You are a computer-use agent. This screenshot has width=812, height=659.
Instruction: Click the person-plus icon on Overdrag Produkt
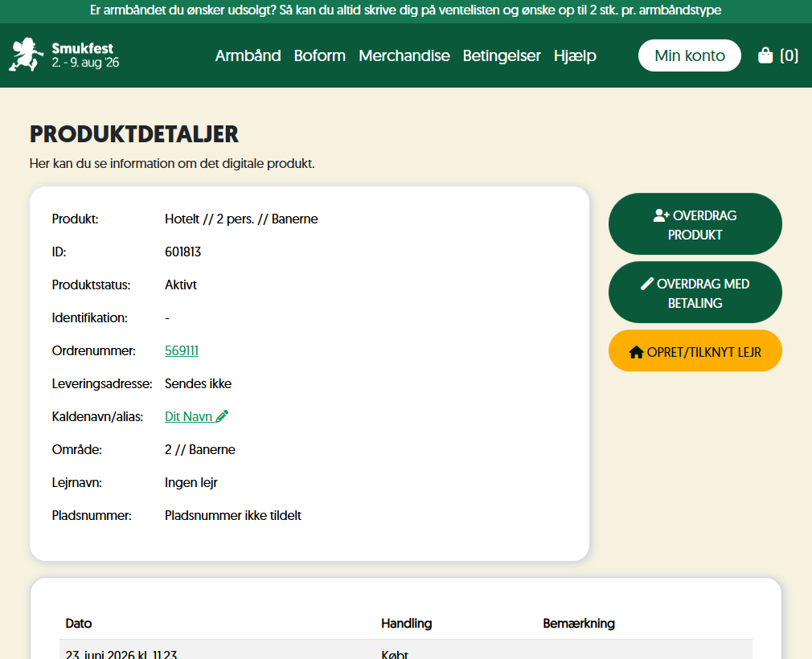point(662,215)
